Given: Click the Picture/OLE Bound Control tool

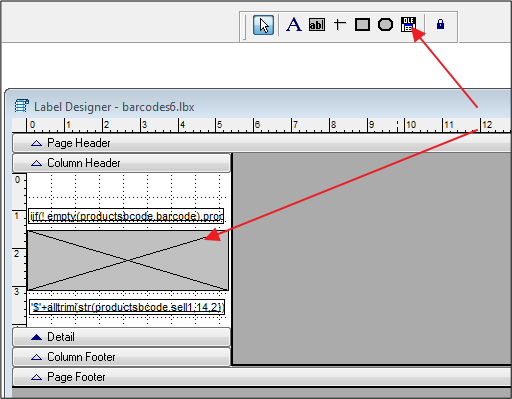Looking at the screenshot, I should click(x=408, y=25).
